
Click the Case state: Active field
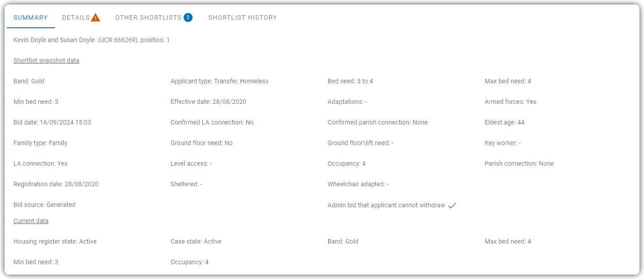point(196,241)
